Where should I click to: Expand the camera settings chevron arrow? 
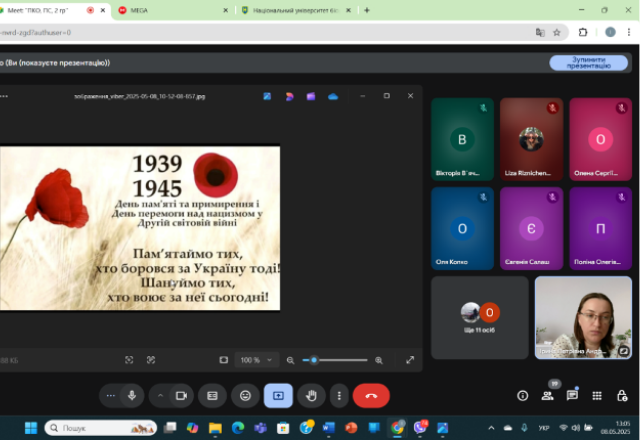pos(160,396)
